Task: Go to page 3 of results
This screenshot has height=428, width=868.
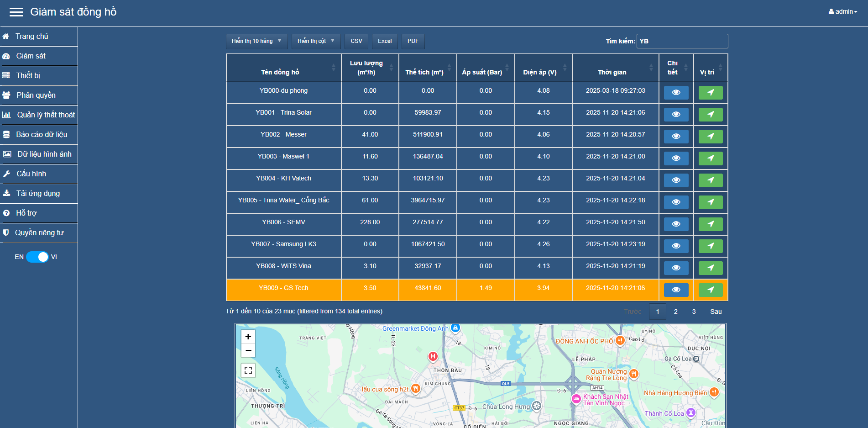Action: coord(694,312)
